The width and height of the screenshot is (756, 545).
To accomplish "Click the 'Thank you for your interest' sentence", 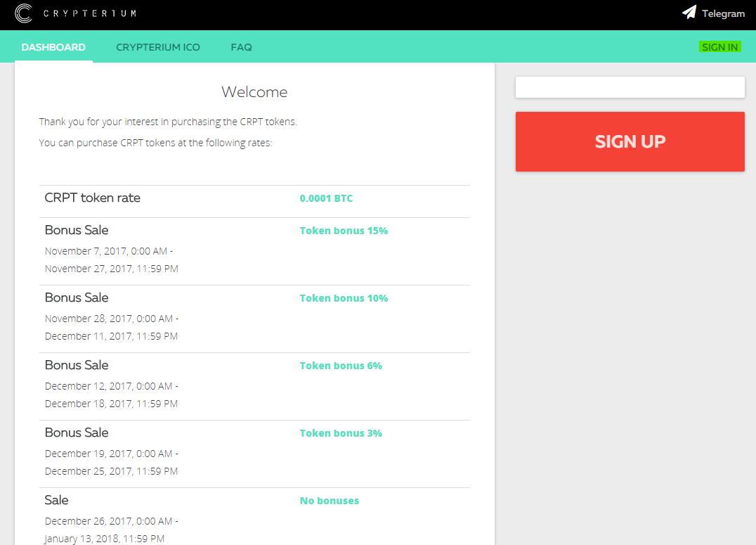I will pyautogui.click(x=168, y=122).
